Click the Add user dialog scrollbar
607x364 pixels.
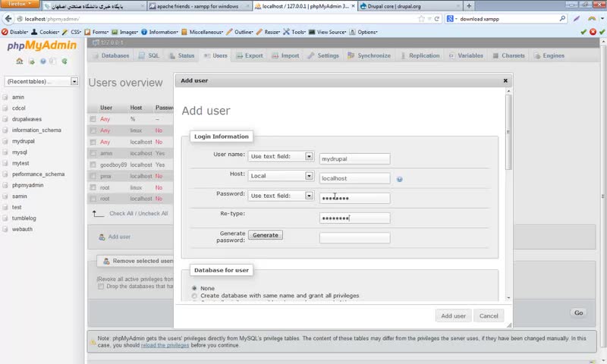[x=508, y=131]
